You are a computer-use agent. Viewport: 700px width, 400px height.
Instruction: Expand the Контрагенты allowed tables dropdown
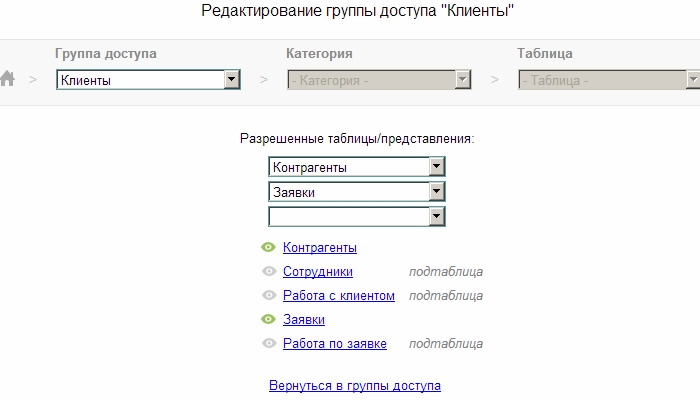click(356, 167)
